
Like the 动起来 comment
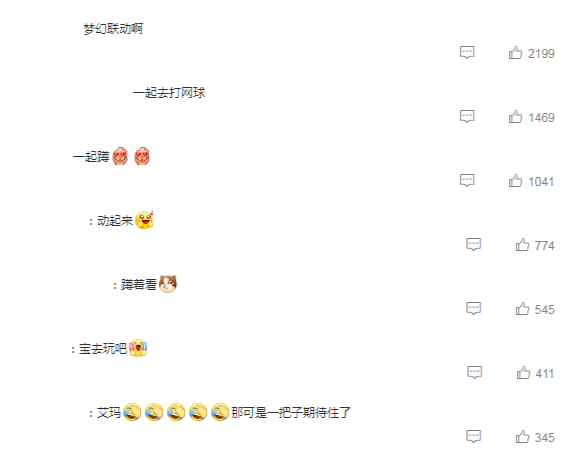click(x=522, y=244)
